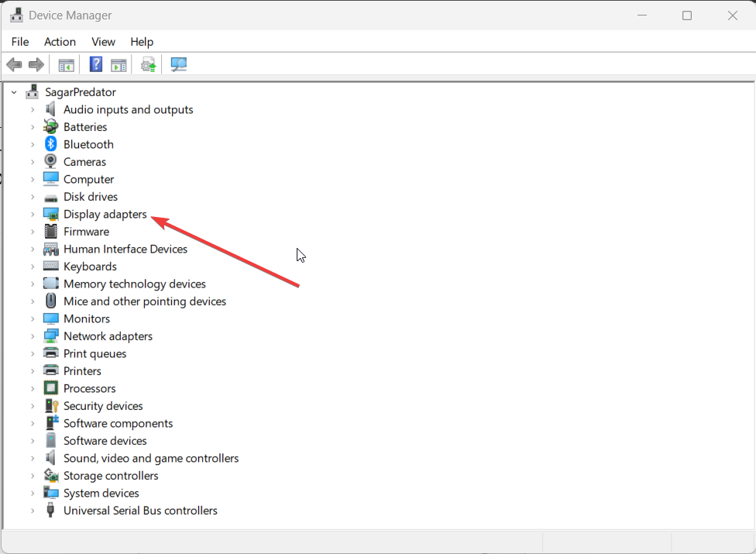Click the Audio inputs and outputs speaker icon

[x=50, y=109]
